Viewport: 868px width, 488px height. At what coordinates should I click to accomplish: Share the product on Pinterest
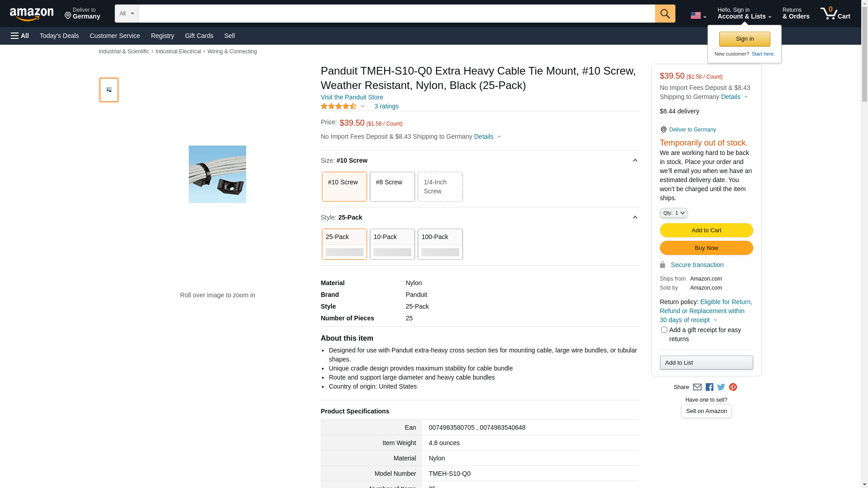click(x=733, y=387)
